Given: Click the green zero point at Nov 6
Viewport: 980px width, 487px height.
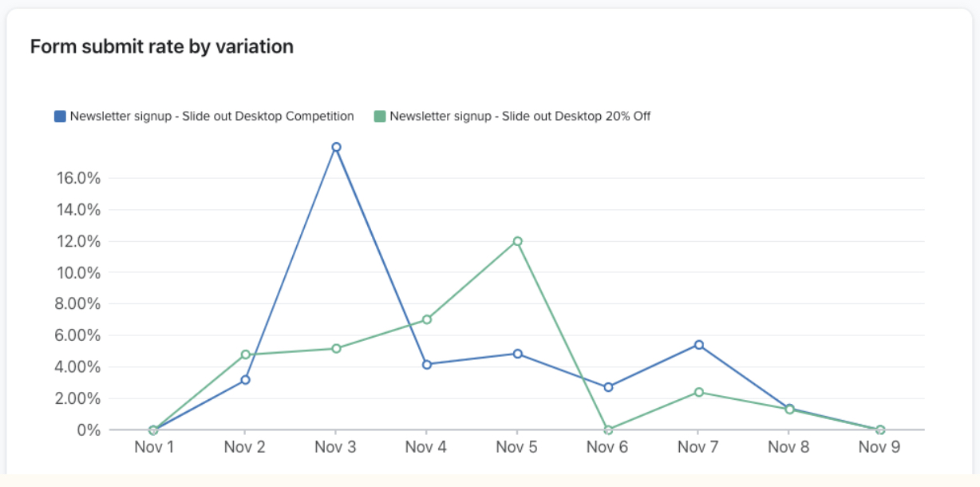Looking at the screenshot, I should [607, 428].
